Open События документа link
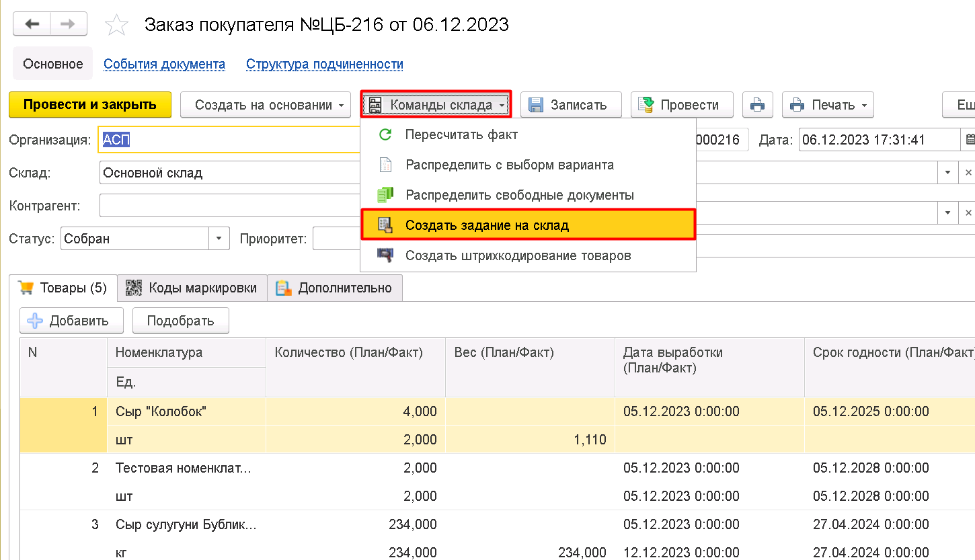This screenshot has height=560, width=975. click(x=164, y=65)
